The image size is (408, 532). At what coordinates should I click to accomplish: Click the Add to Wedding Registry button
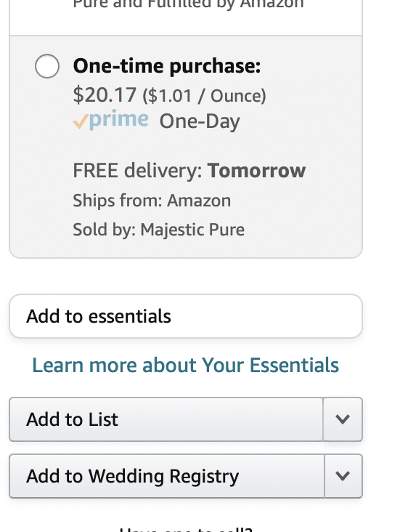pos(167,476)
